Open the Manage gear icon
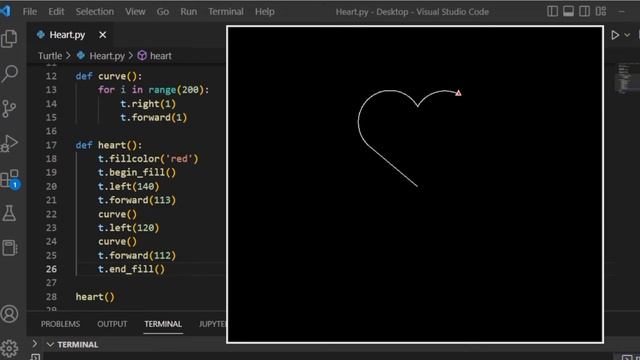Viewport: 640px width, 360px height. [9, 348]
